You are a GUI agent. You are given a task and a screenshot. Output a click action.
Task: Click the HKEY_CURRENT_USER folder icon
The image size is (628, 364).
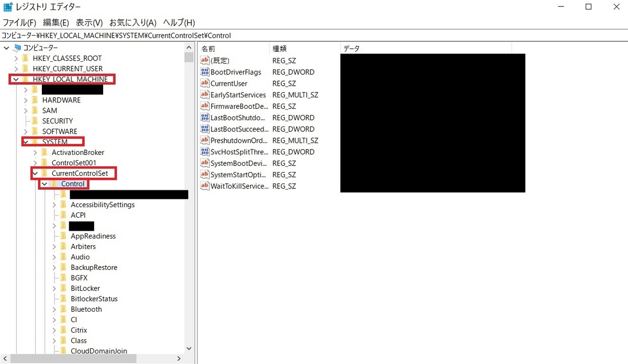click(x=26, y=69)
